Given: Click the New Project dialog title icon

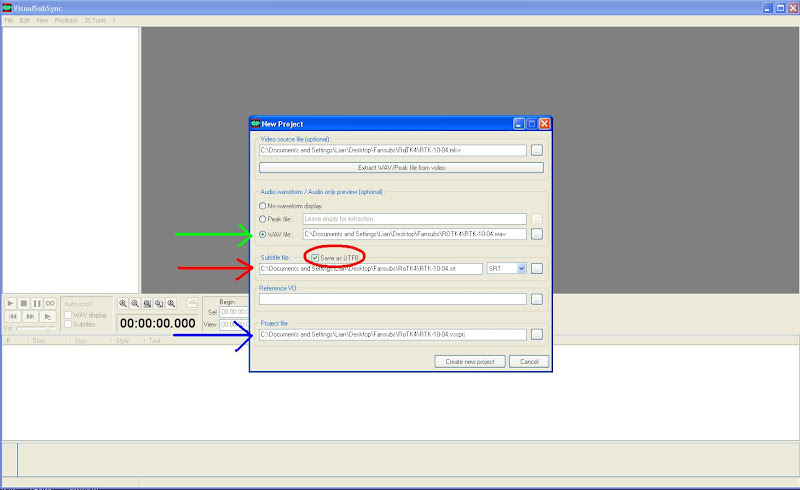Looking at the screenshot, I should (256, 124).
